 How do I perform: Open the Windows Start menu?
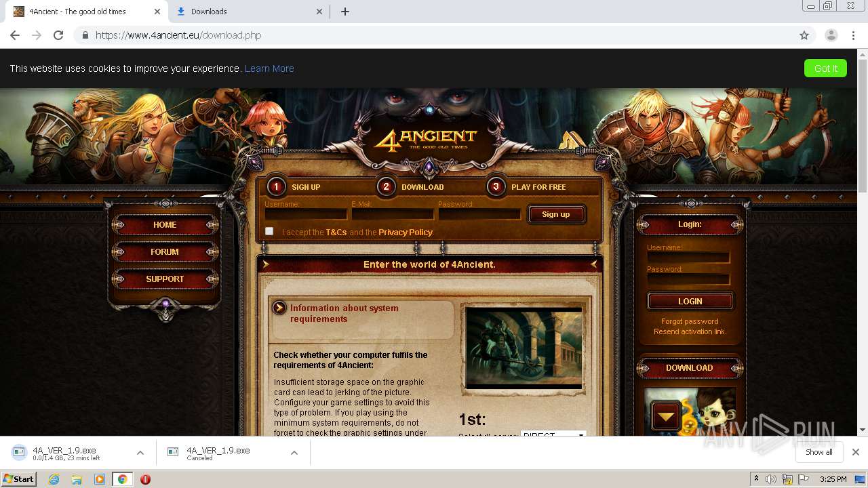18,479
